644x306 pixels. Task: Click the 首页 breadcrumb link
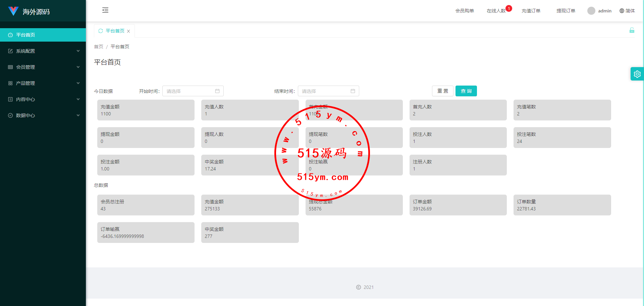[x=99, y=47]
